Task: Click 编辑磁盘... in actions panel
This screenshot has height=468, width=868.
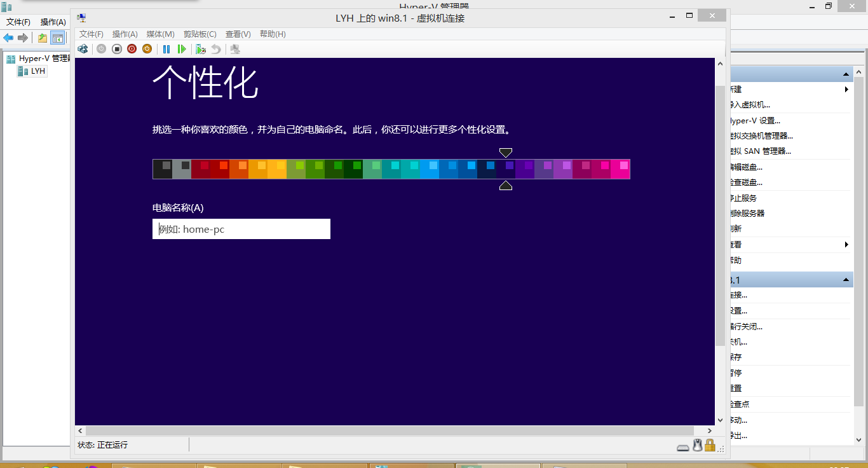Action: 746,167
